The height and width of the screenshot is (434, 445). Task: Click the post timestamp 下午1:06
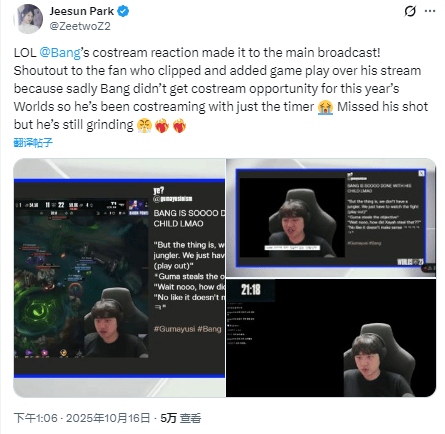[35, 418]
